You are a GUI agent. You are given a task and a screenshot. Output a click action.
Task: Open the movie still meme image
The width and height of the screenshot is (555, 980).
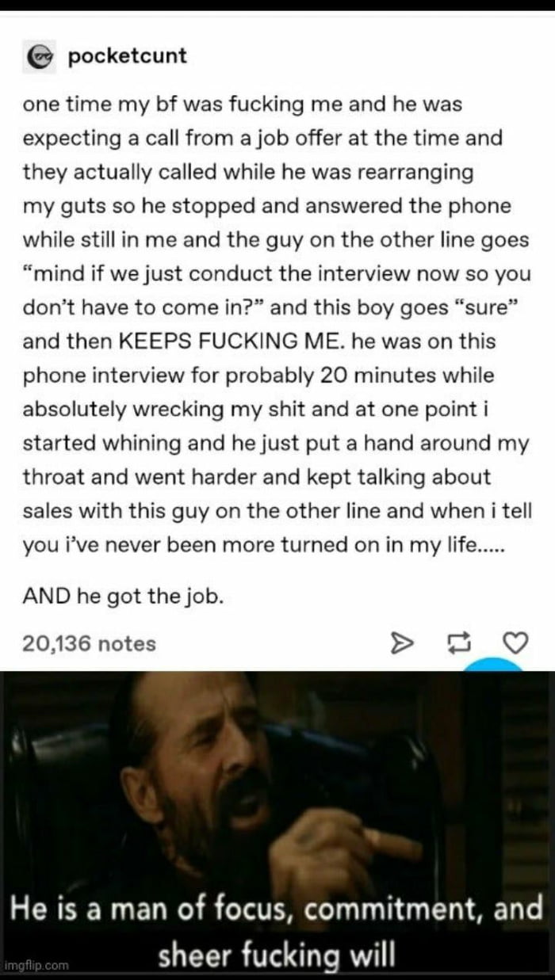coord(277,825)
